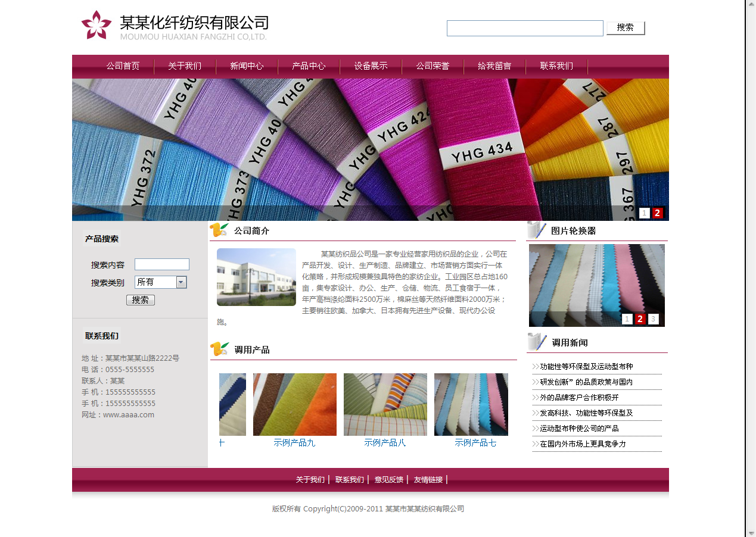Click the 调用产品 section icon
756x537 pixels.
click(x=219, y=349)
